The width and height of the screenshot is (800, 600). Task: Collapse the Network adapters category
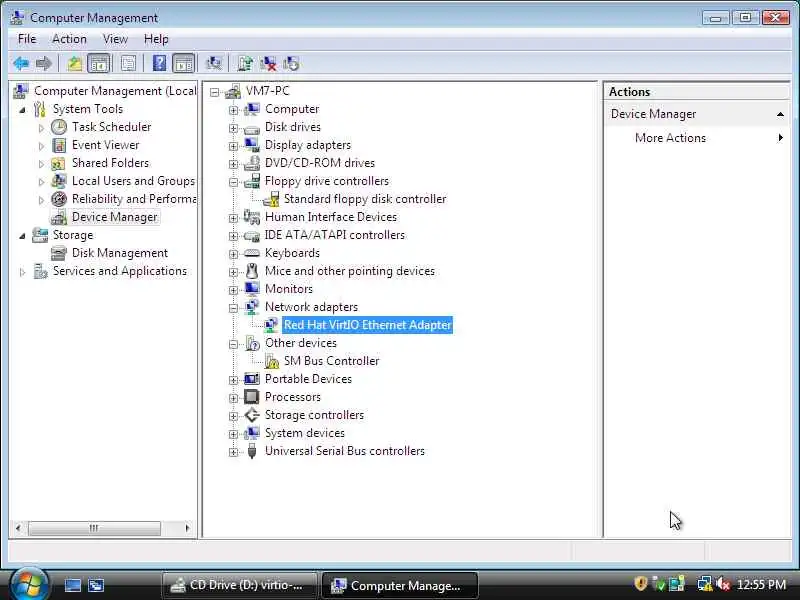point(234,308)
